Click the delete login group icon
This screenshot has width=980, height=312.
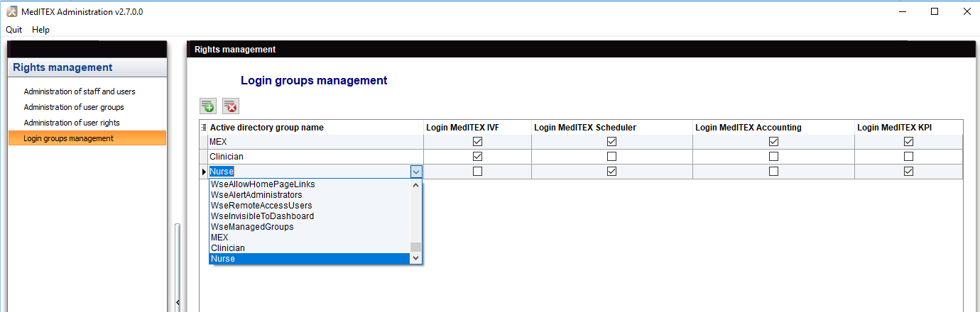[x=230, y=106]
